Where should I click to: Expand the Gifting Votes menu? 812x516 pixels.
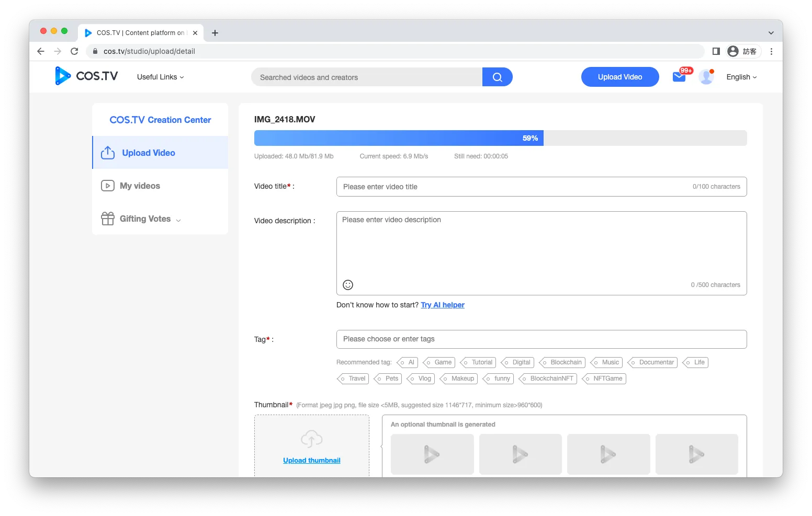pyautogui.click(x=141, y=219)
